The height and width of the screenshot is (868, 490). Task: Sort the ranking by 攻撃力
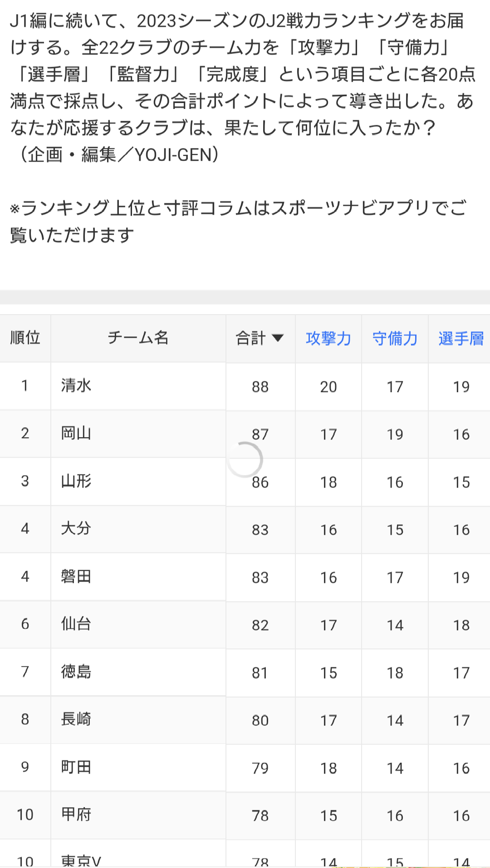click(x=328, y=338)
